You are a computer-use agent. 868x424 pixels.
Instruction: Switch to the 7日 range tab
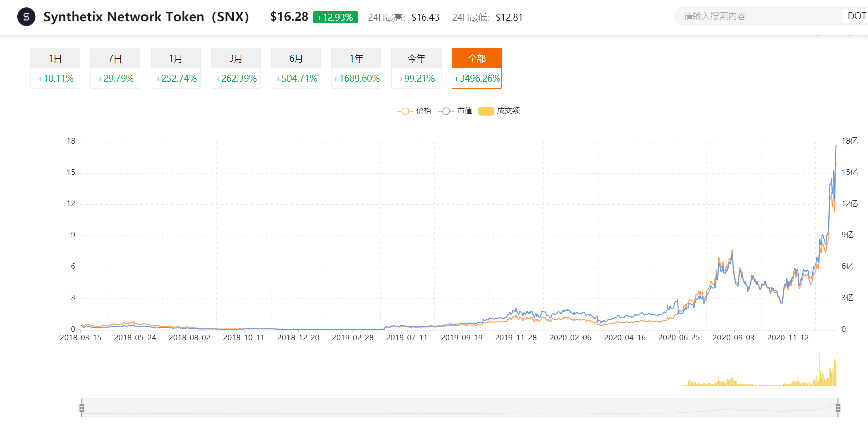[x=115, y=68]
